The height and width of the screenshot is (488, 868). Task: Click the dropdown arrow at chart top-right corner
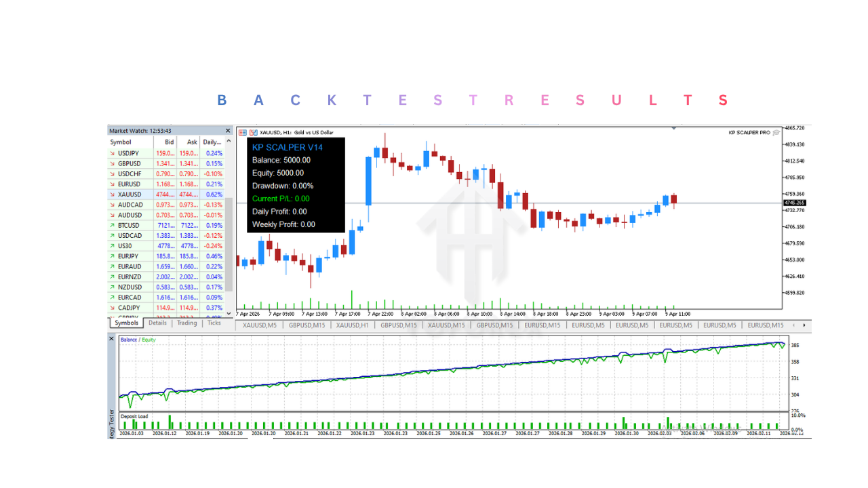[x=673, y=128]
